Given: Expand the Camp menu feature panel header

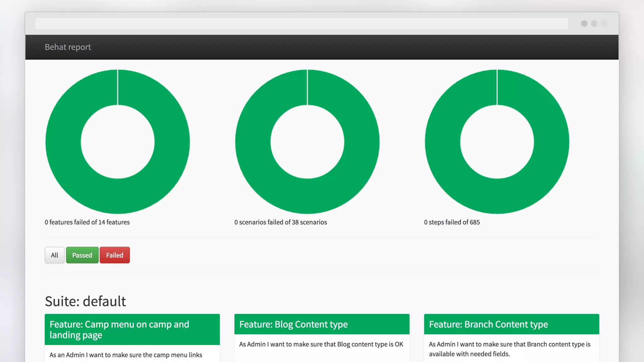Looking at the screenshot, I should point(132,329).
